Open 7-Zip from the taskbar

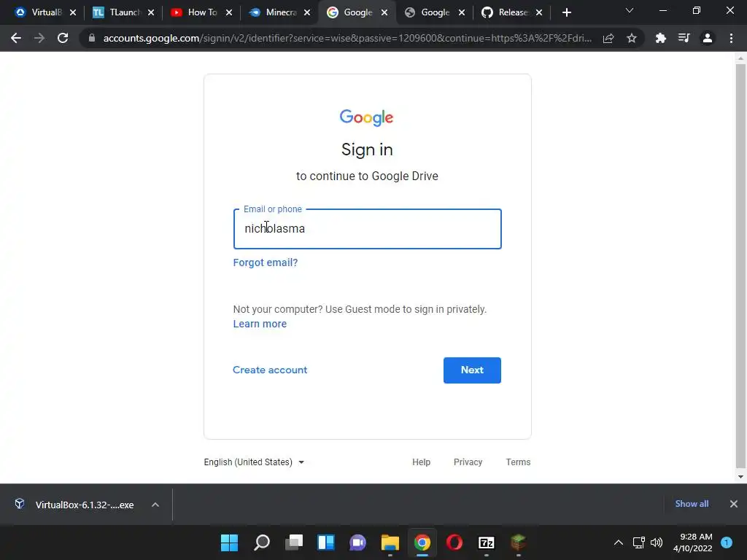click(487, 542)
